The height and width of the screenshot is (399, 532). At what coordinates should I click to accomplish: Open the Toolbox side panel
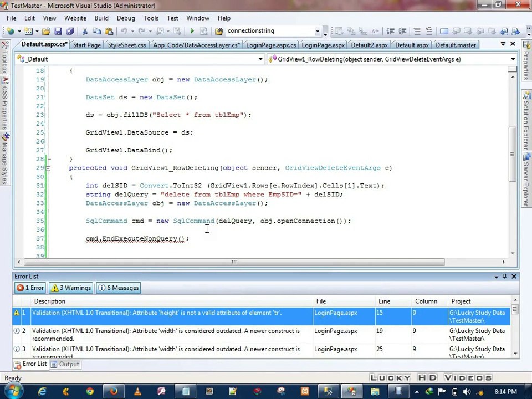(x=5, y=57)
